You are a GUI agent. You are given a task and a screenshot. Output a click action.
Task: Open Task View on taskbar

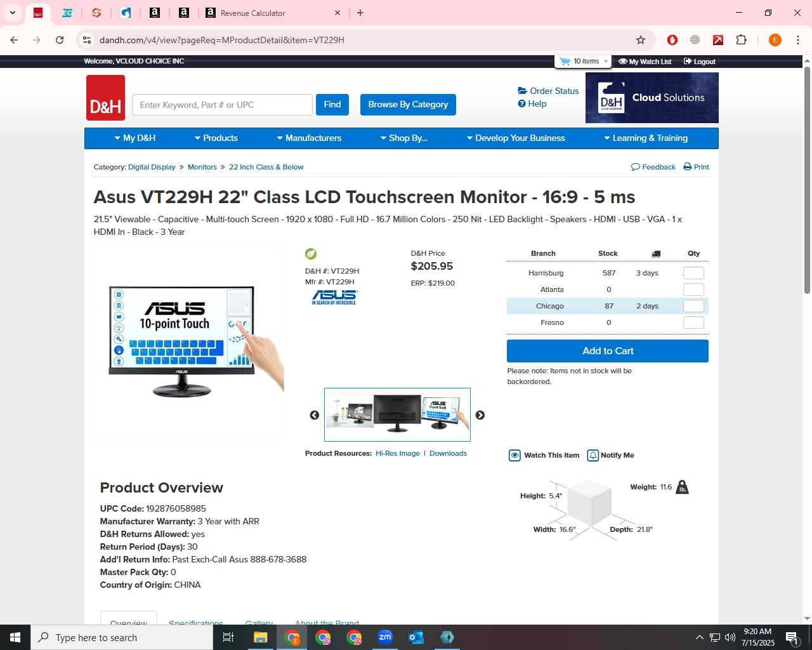click(x=228, y=637)
